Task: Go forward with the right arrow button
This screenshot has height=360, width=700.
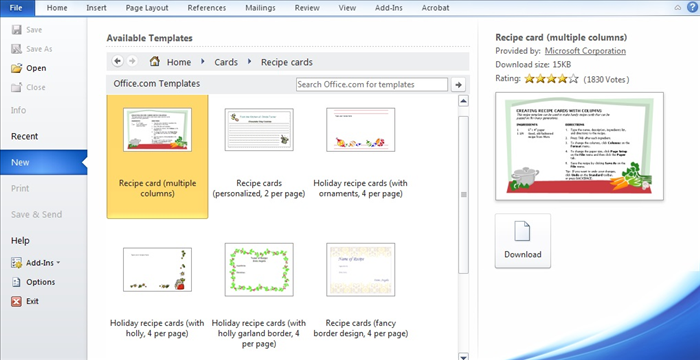Action: pyautogui.click(x=132, y=61)
